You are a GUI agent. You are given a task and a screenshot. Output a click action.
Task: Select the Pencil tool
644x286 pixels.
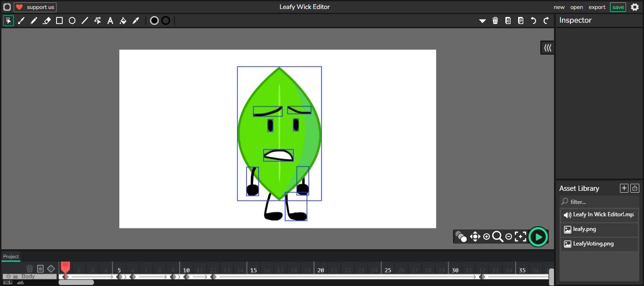[x=34, y=21]
